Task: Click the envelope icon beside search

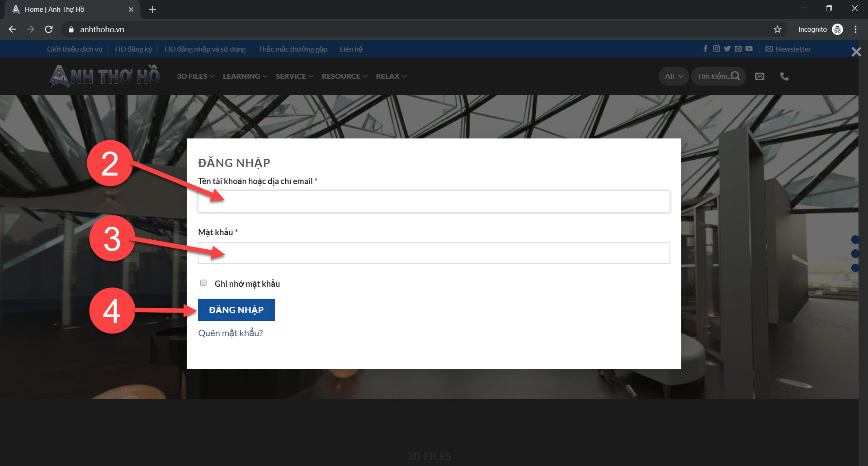Action: 759,76
